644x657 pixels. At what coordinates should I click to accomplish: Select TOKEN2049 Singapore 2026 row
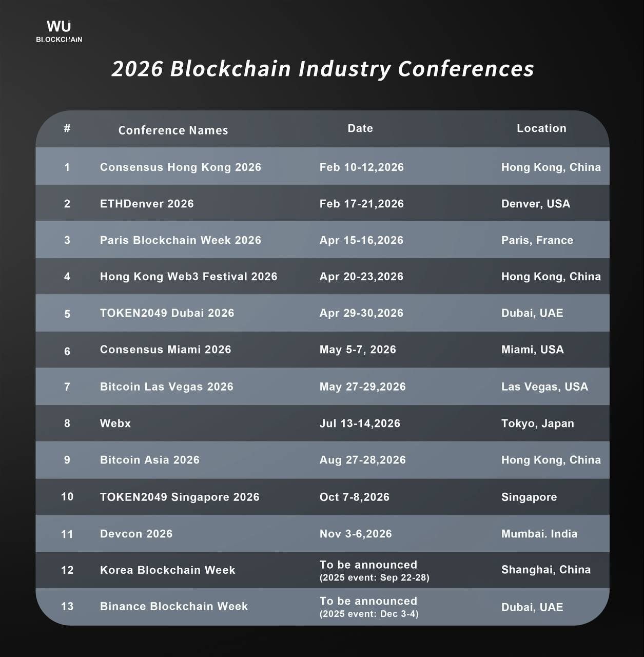[x=322, y=497]
